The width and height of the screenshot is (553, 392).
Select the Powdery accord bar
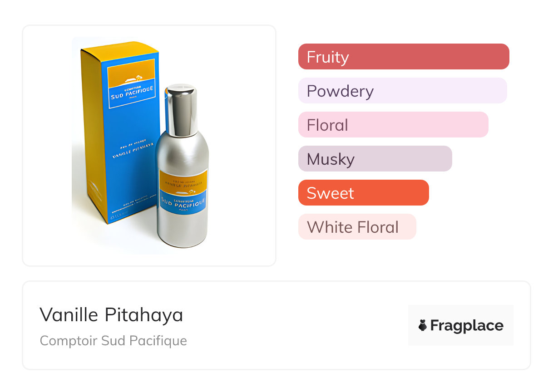[402, 91]
